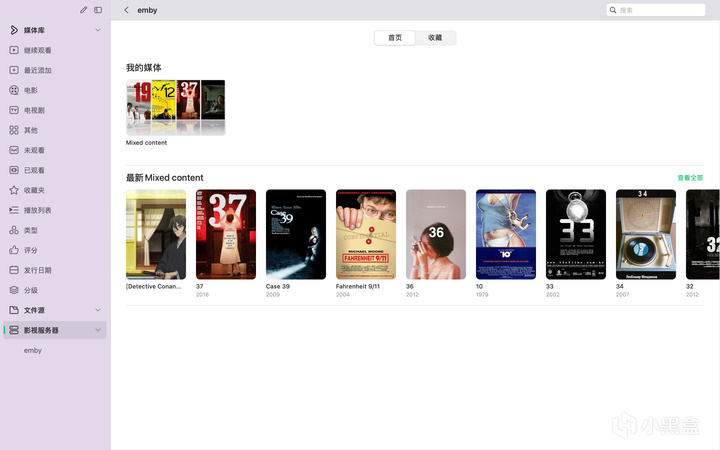This screenshot has width=720, height=450.
Task: Click the 影视服务器 server icon
Action: point(14,330)
